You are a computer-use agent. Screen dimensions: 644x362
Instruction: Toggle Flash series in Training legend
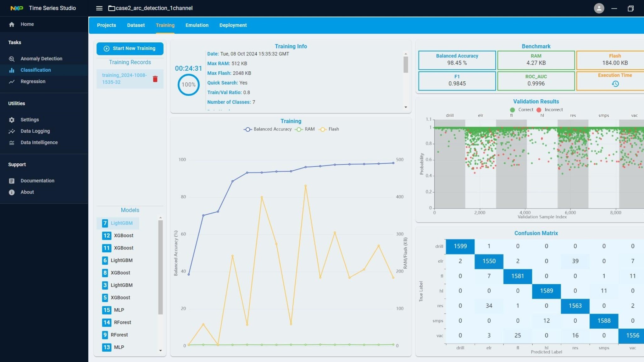click(x=329, y=129)
